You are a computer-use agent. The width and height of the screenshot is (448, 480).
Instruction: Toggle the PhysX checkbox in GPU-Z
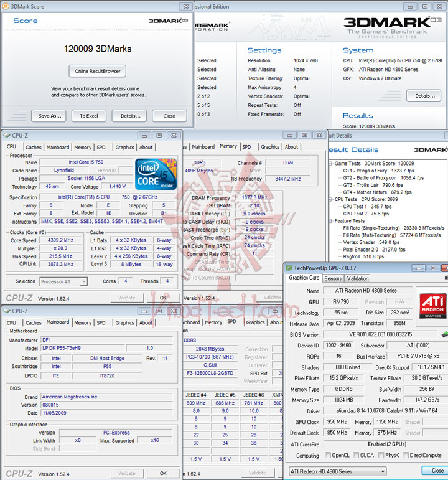pyautogui.click(x=381, y=455)
